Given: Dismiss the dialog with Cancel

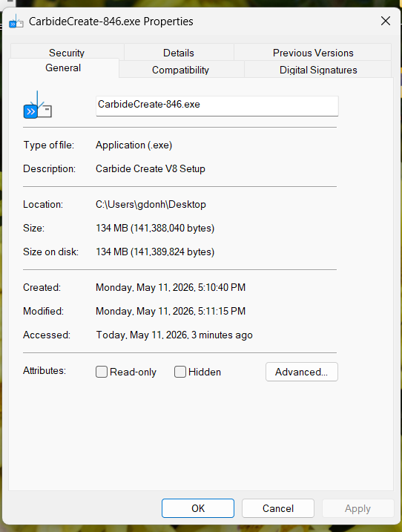Looking at the screenshot, I should (278, 508).
